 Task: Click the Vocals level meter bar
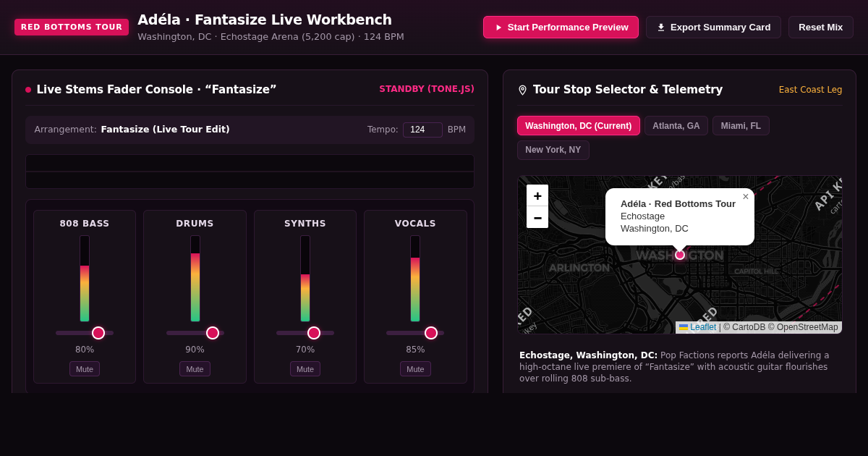pyautogui.click(x=415, y=279)
